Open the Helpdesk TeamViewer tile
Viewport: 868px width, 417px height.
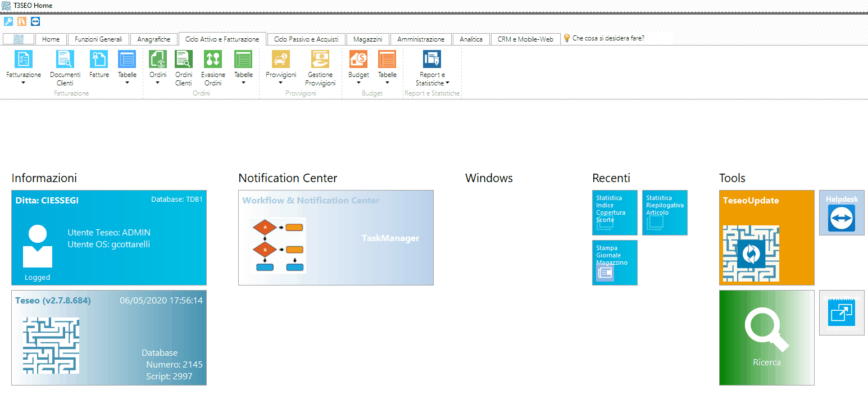[x=842, y=212]
